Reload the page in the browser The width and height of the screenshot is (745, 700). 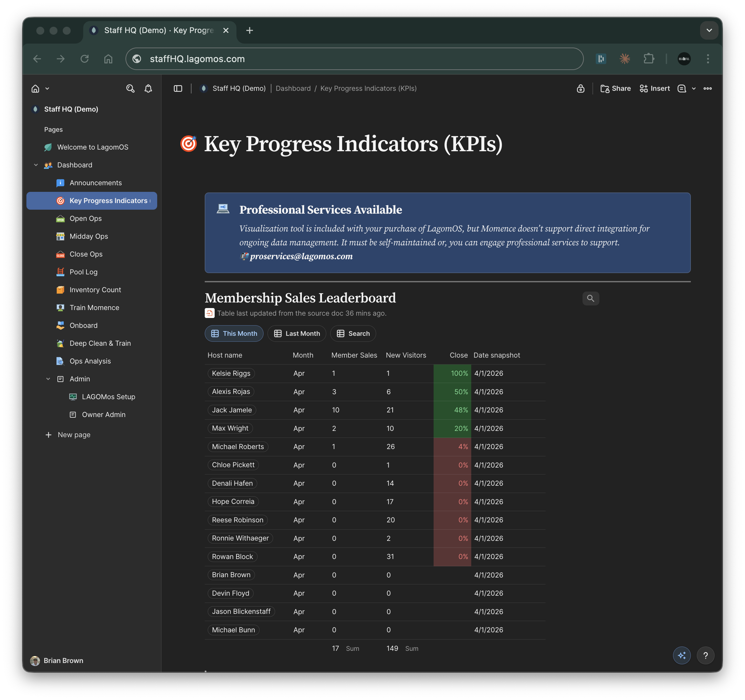click(x=85, y=59)
